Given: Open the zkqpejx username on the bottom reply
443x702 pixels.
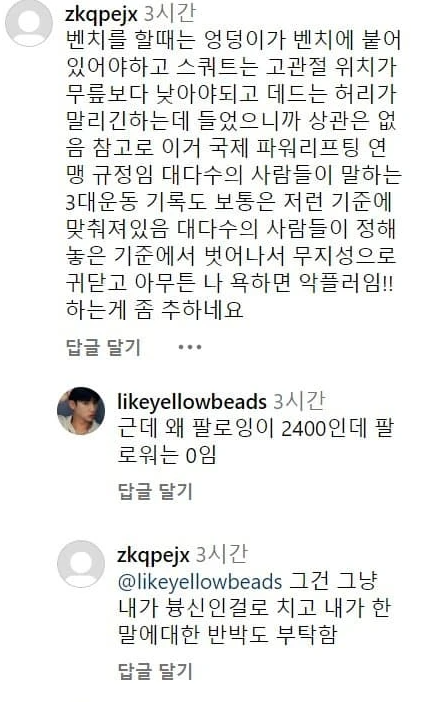Looking at the screenshot, I should (x=153, y=555).
